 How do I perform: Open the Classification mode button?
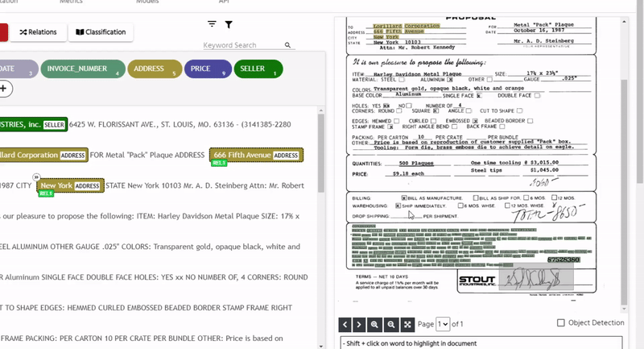(x=101, y=32)
